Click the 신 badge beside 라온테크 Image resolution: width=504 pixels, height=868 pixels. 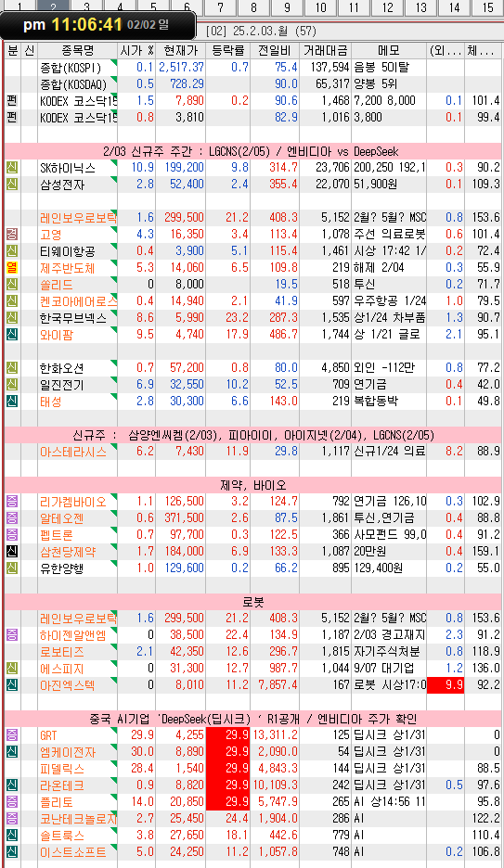pos(12,785)
